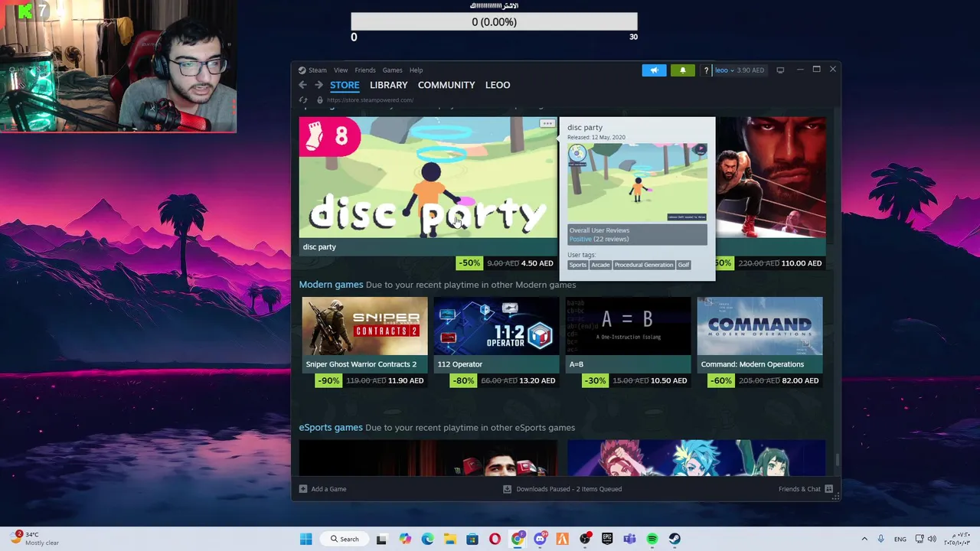The height and width of the screenshot is (551, 980).
Task: Open the A=B game thumbnail
Action: point(628,326)
